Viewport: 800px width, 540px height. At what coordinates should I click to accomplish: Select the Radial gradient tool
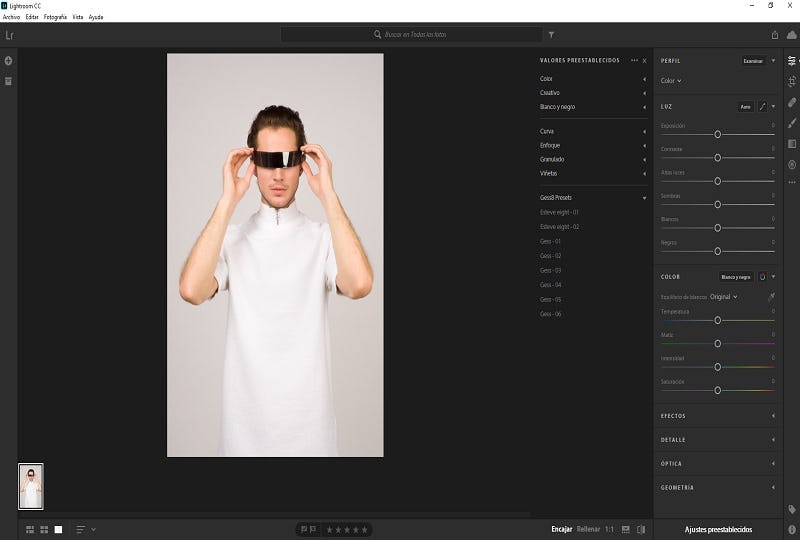pos(792,164)
